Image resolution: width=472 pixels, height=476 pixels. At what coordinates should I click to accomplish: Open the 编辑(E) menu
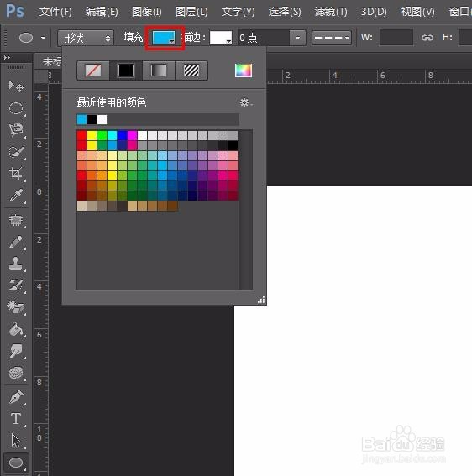coord(102,12)
